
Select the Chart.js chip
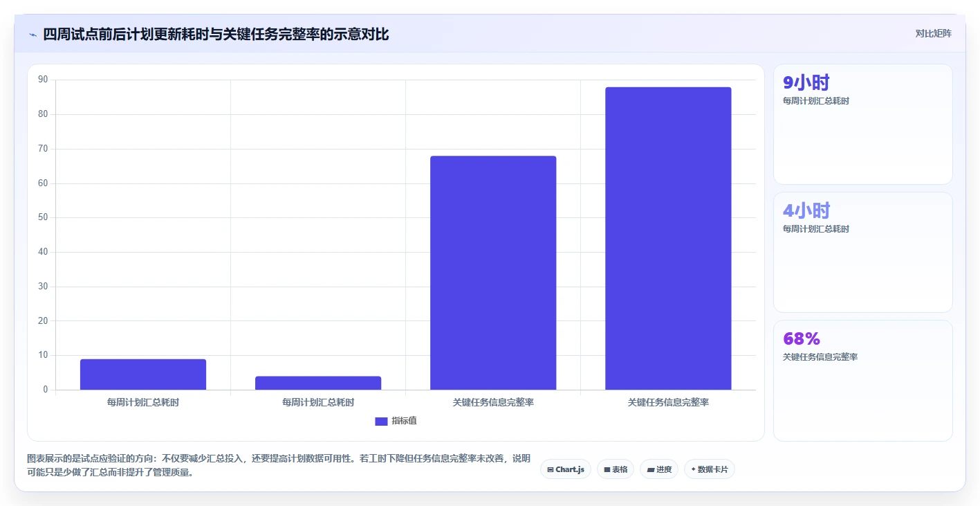(x=566, y=469)
